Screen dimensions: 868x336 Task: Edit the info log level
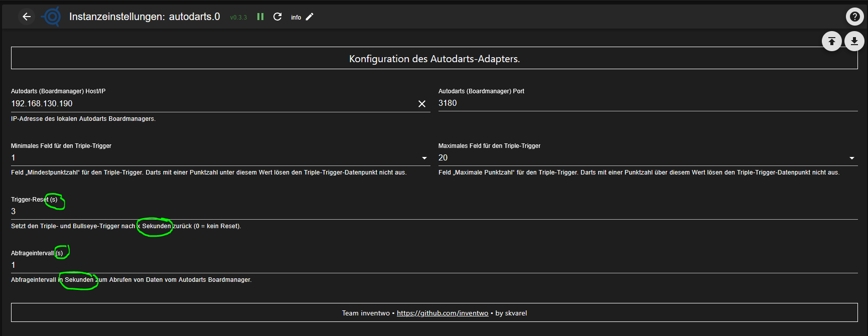pyautogui.click(x=310, y=17)
